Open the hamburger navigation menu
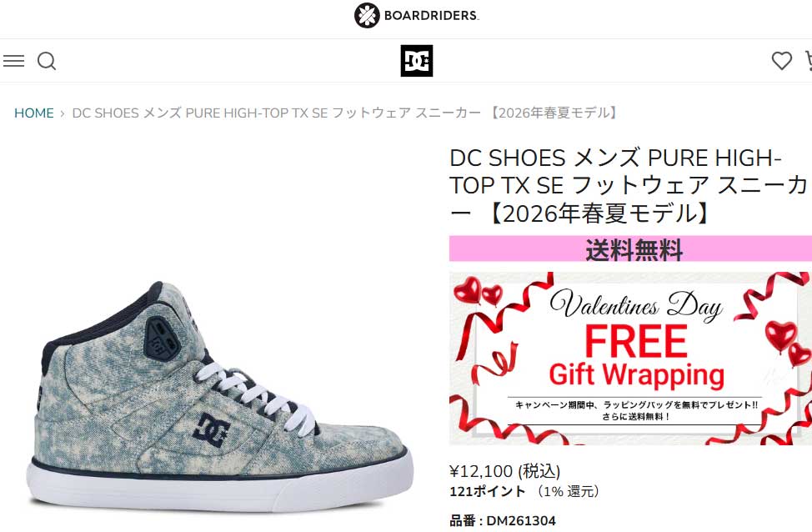Screen dimensions: 812x532 pos(13,61)
